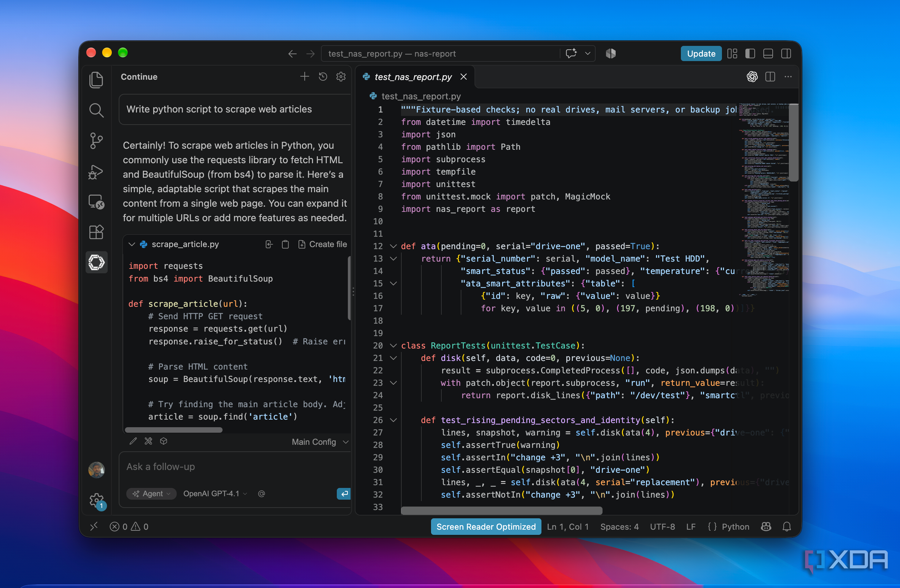
Task: Close the test_nas_report.py tab
Action: tap(463, 77)
